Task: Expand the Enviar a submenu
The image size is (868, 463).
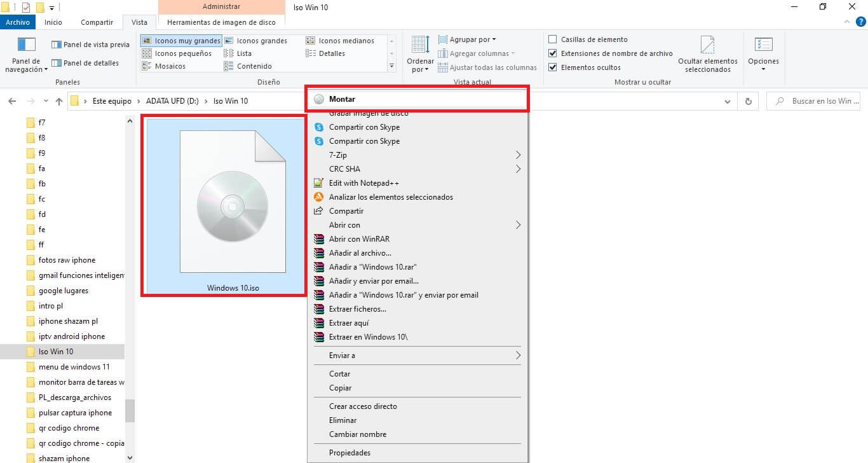Action: tap(417, 356)
